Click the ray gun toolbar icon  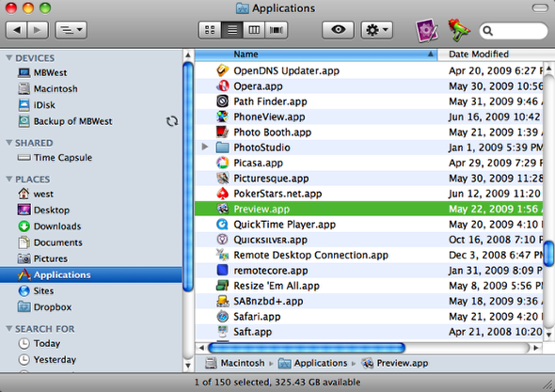click(x=459, y=30)
